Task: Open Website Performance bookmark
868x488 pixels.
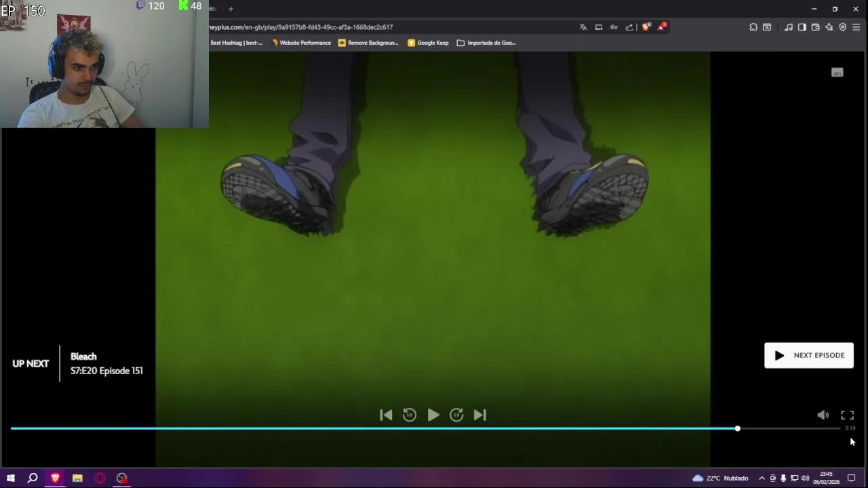Action: (x=301, y=43)
